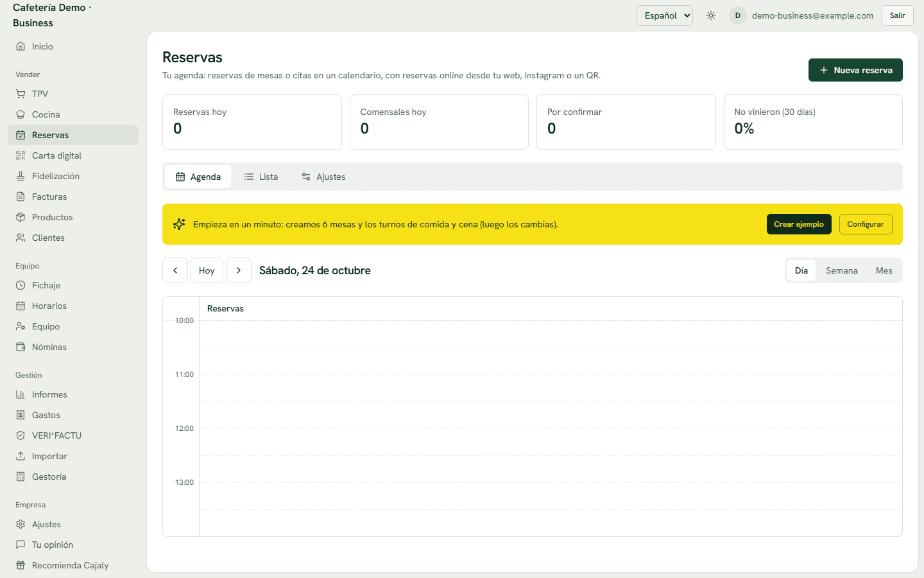Open Inicio from the sidebar
This screenshot has height=578, width=924.
(x=73, y=46)
